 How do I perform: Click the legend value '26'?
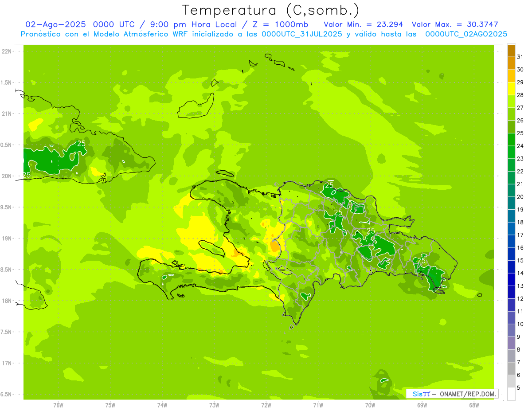click(520, 121)
